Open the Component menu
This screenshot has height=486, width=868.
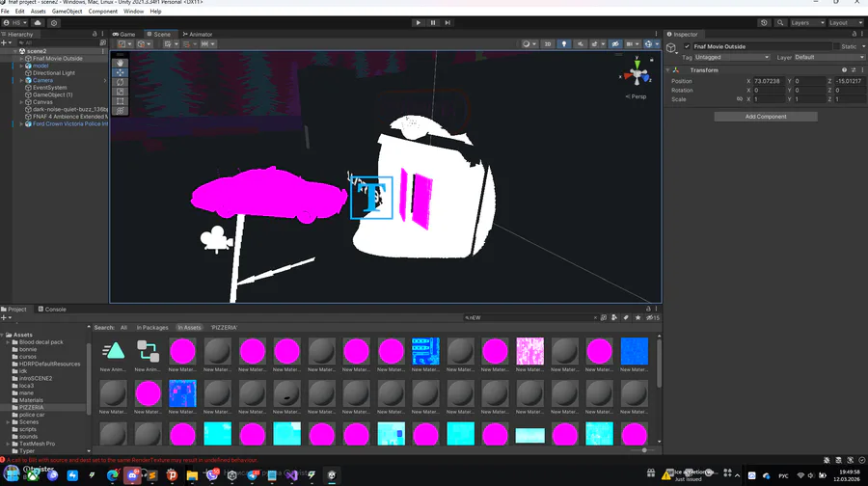(103, 11)
